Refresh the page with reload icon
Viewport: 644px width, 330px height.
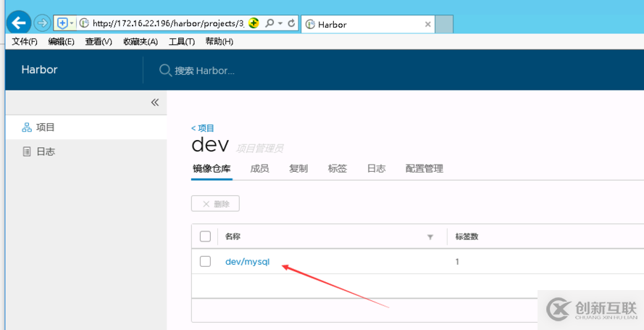(292, 23)
